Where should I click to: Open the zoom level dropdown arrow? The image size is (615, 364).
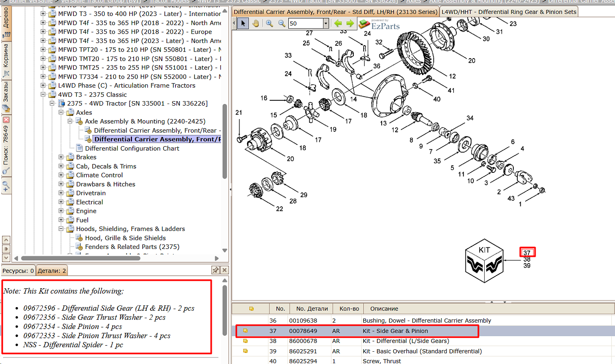pos(326,23)
